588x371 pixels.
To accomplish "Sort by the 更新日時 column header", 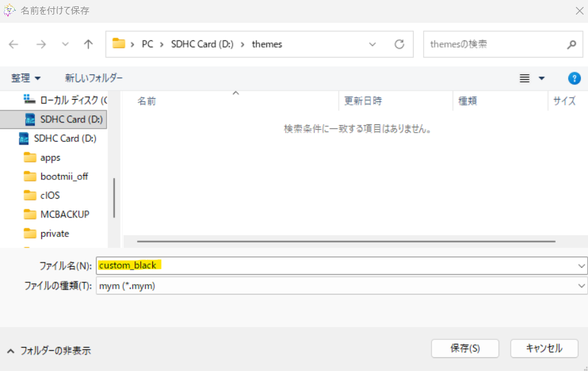I will [363, 101].
